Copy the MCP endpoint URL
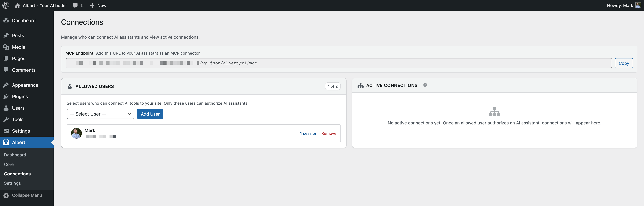 coord(624,63)
